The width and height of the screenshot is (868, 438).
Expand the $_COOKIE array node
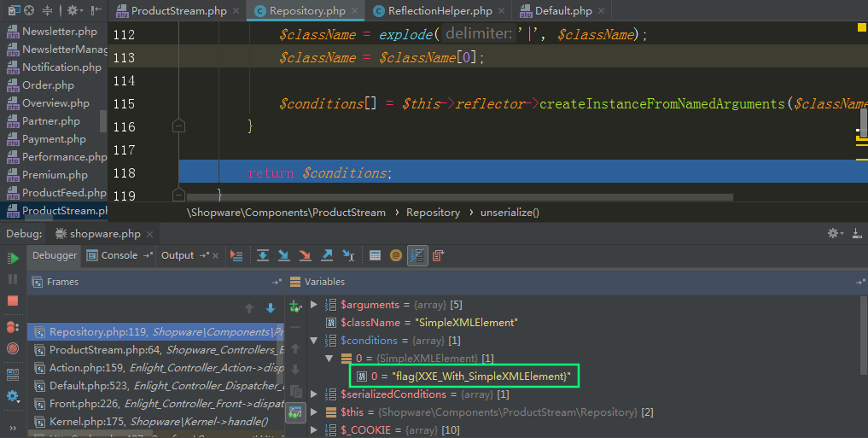point(314,430)
